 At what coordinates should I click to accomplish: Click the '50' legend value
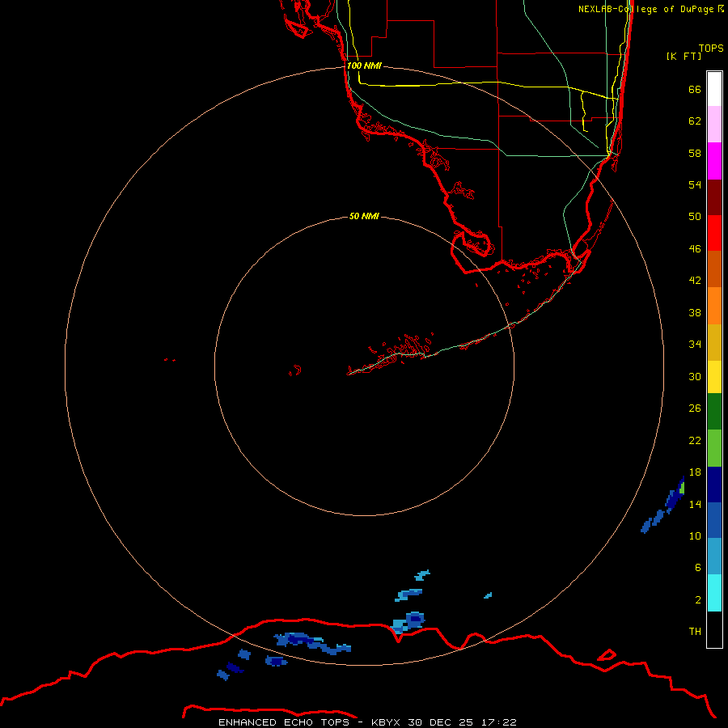(x=695, y=216)
